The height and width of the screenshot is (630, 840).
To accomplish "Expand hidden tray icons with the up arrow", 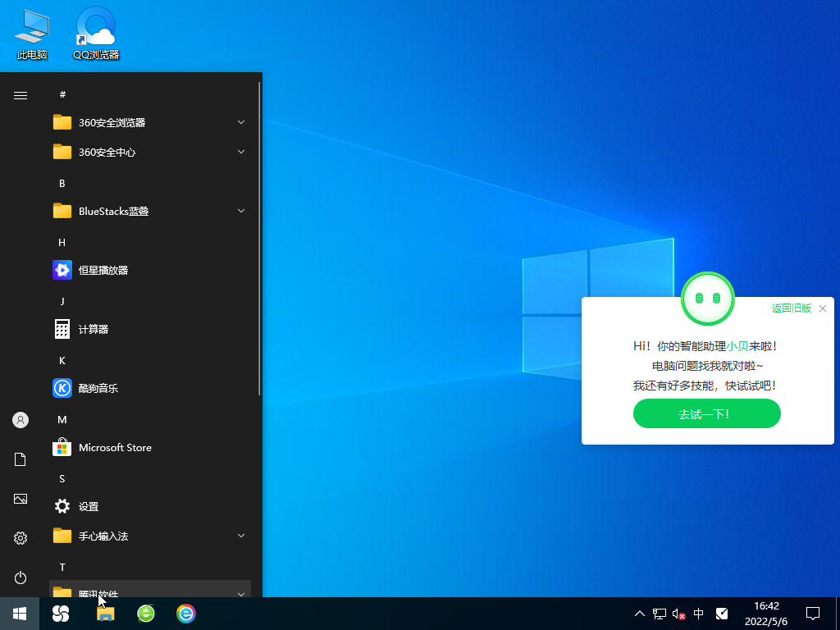I will pyautogui.click(x=639, y=614).
